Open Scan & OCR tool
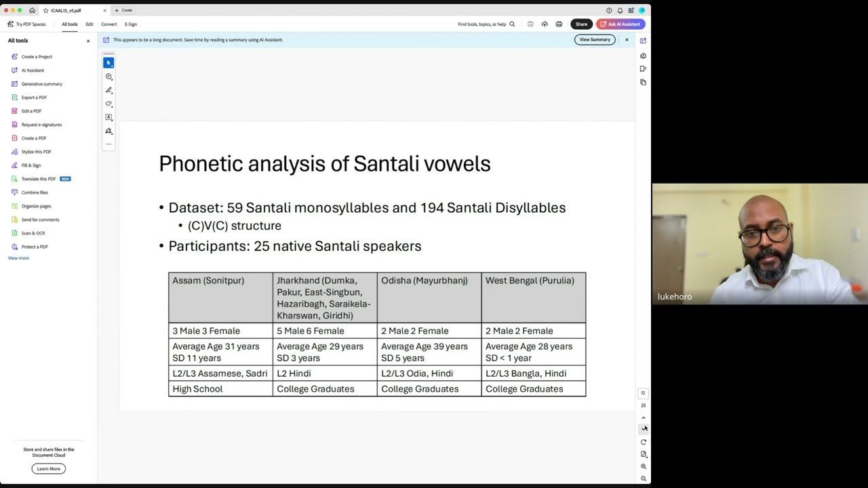 [x=33, y=232]
